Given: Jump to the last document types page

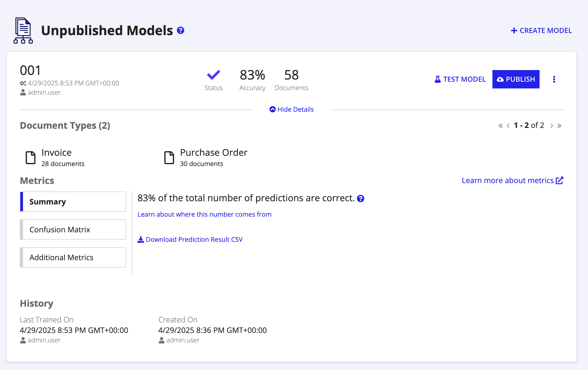Looking at the screenshot, I should tap(560, 126).
